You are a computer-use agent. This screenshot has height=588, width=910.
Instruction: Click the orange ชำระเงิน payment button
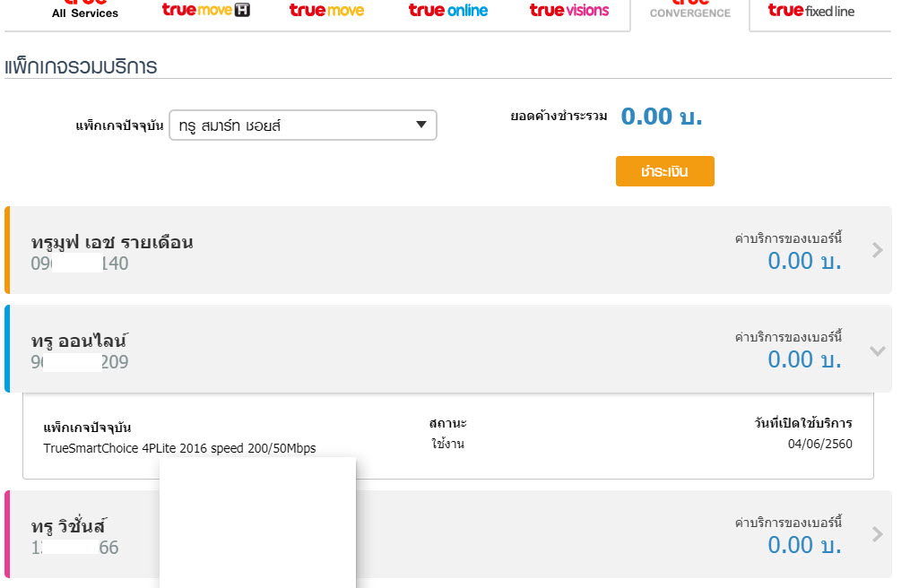(x=665, y=171)
